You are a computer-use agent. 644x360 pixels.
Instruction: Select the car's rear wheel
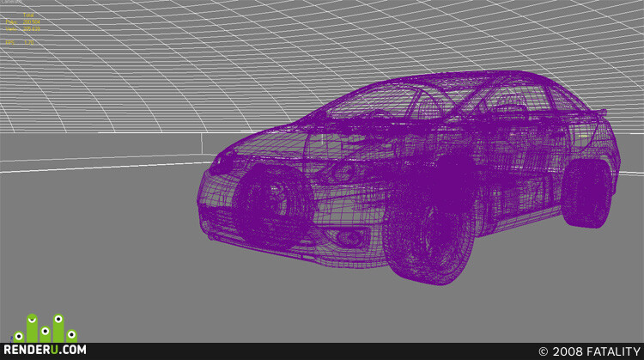(x=586, y=194)
